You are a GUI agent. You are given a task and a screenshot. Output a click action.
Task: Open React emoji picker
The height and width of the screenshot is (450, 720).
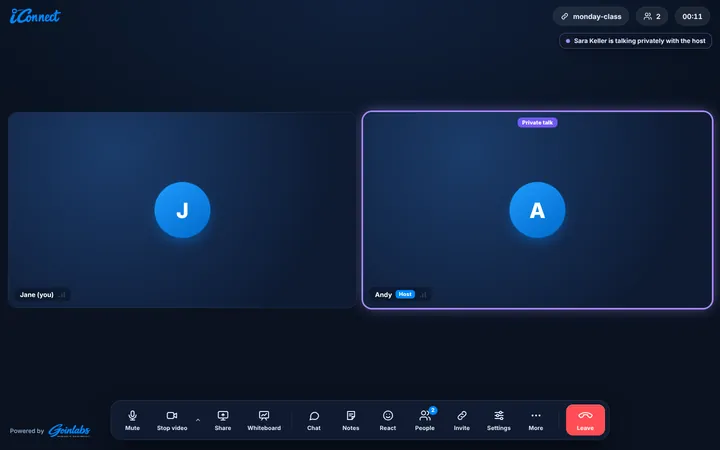[388, 420]
